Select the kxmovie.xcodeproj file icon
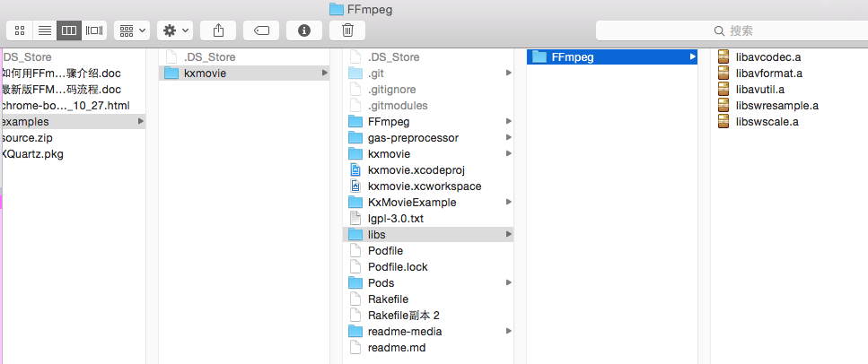Image resolution: width=868 pixels, height=364 pixels. 355,169
